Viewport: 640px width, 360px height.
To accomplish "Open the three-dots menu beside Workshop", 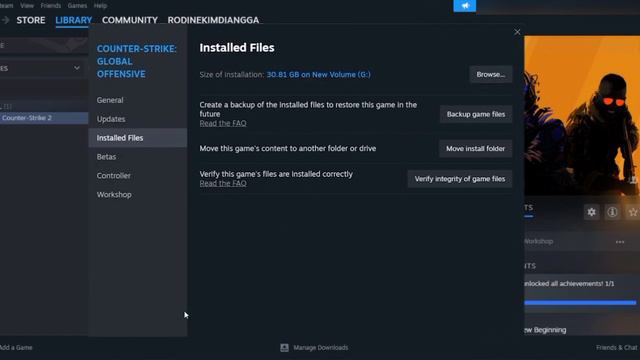I will (620, 242).
